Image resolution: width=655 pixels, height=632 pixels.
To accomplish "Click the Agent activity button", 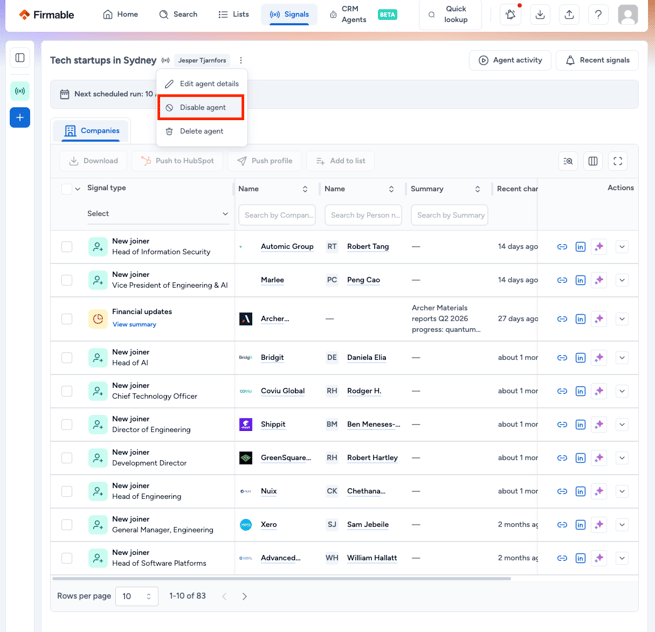I will (510, 60).
